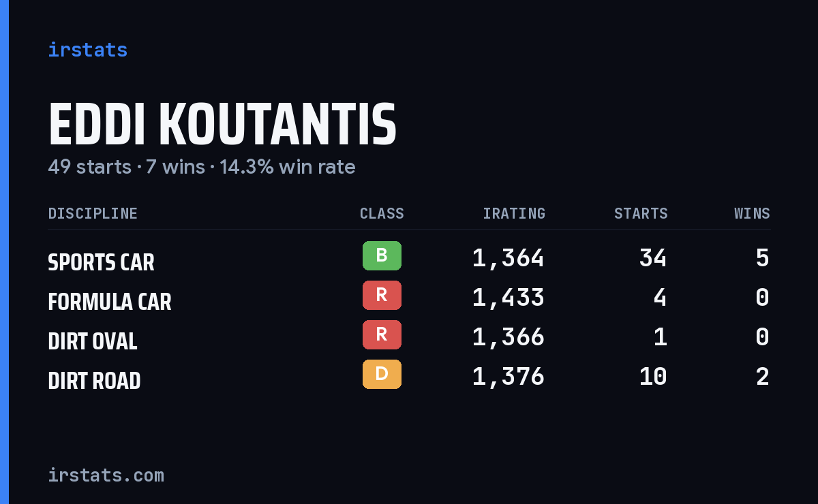The image size is (818, 504).
Task: Select the DIRT OVAL discipline row
Action: (x=409, y=337)
